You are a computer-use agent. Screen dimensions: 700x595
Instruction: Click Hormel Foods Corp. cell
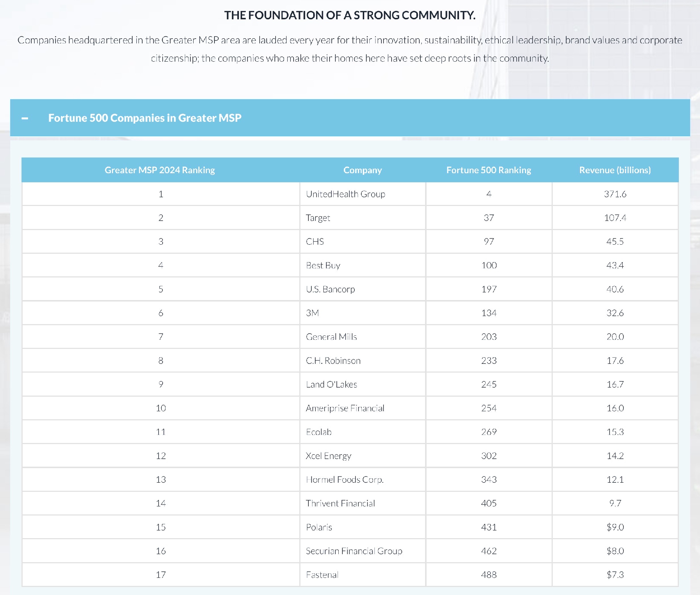[x=345, y=479]
